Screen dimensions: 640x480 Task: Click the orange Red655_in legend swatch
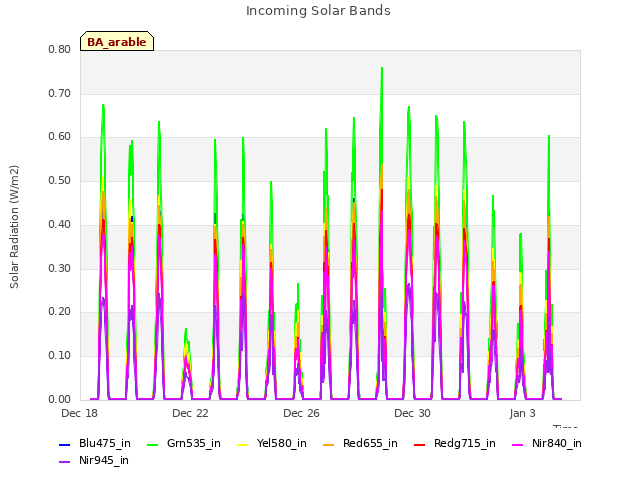tap(329, 445)
